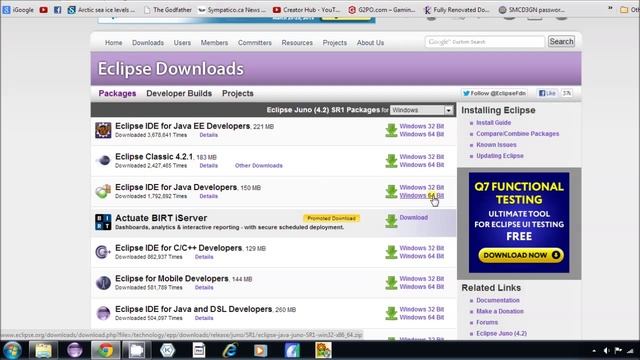640x360 pixels.
Task: Open the Updating Eclipse link
Action: click(x=500, y=156)
